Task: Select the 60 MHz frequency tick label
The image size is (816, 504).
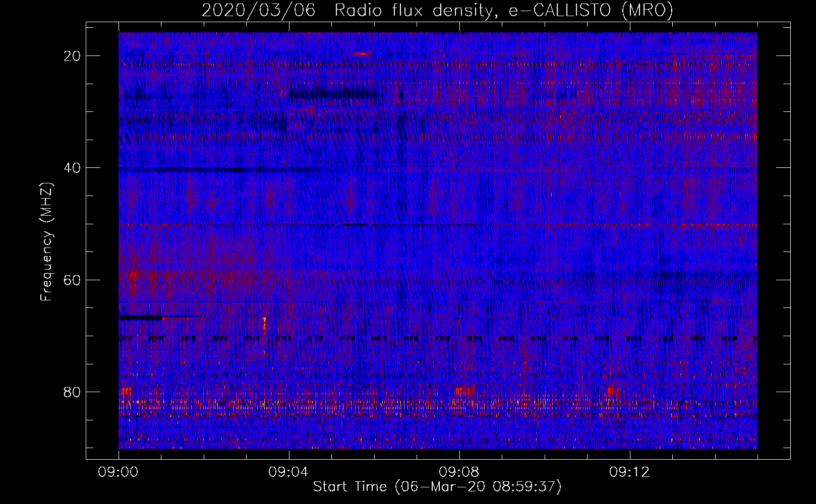Action: [72, 280]
